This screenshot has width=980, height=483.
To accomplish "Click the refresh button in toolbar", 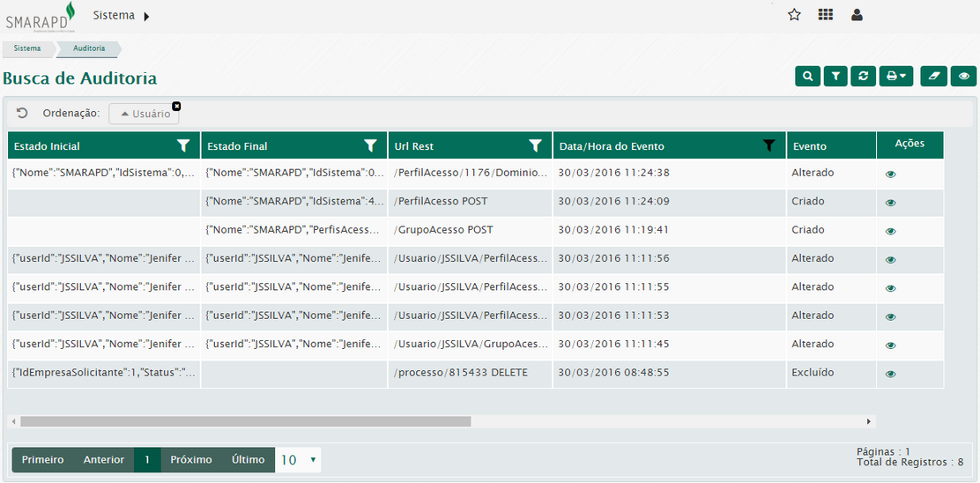I will 863,77.
